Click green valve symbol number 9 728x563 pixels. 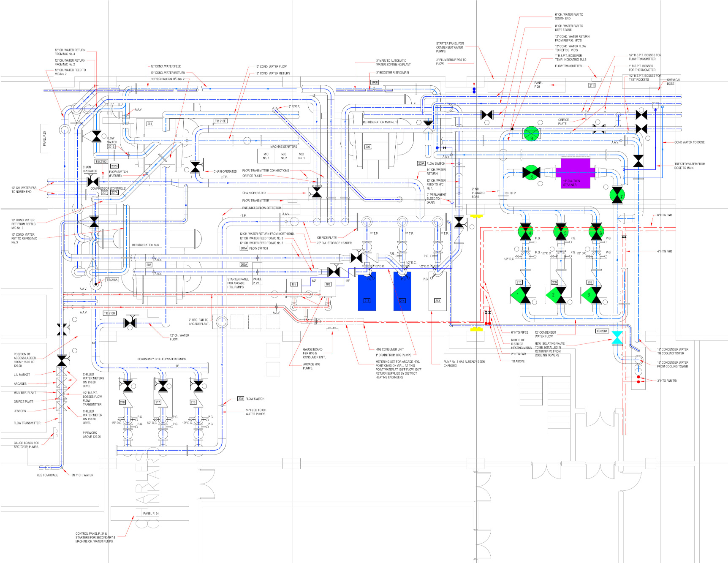click(531, 133)
